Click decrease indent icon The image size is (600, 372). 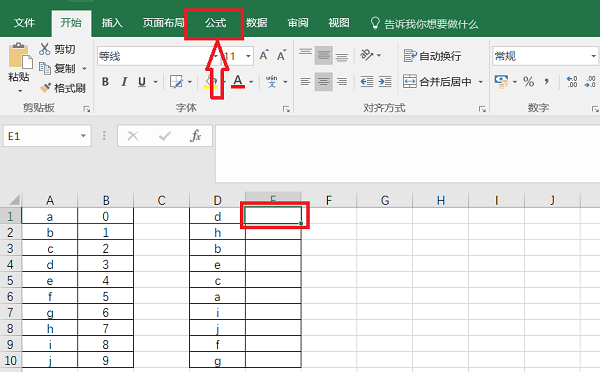pyautogui.click(x=367, y=82)
